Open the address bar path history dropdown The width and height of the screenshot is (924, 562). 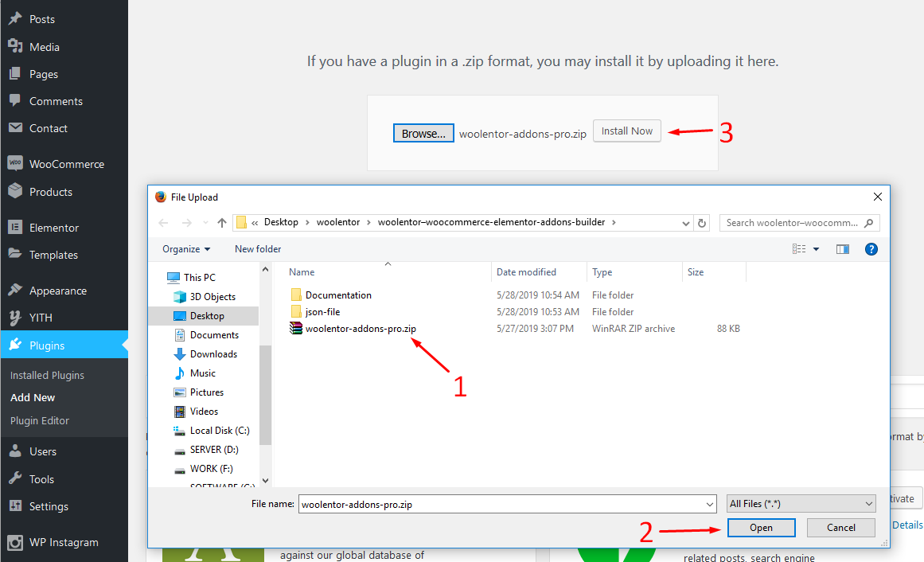[x=686, y=223]
